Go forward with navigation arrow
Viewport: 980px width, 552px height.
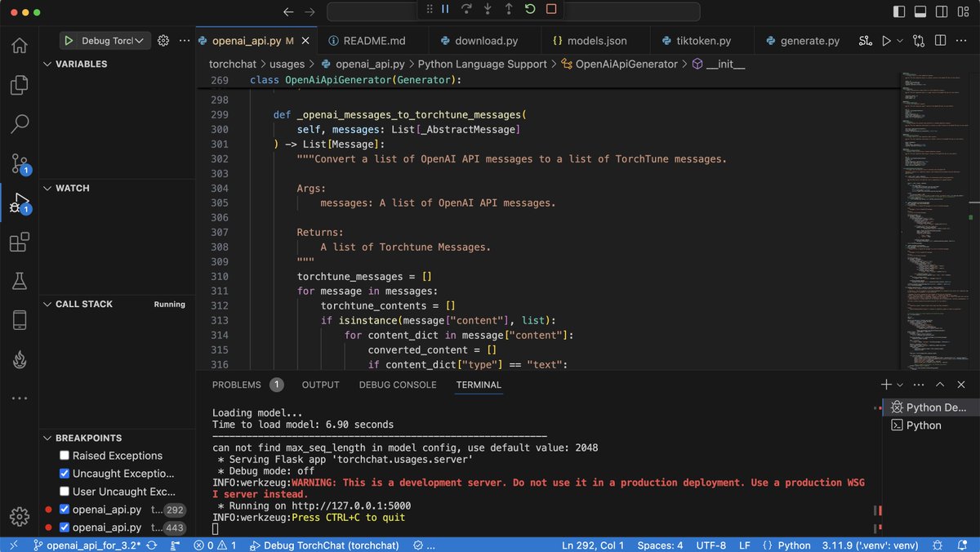pyautogui.click(x=310, y=12)
